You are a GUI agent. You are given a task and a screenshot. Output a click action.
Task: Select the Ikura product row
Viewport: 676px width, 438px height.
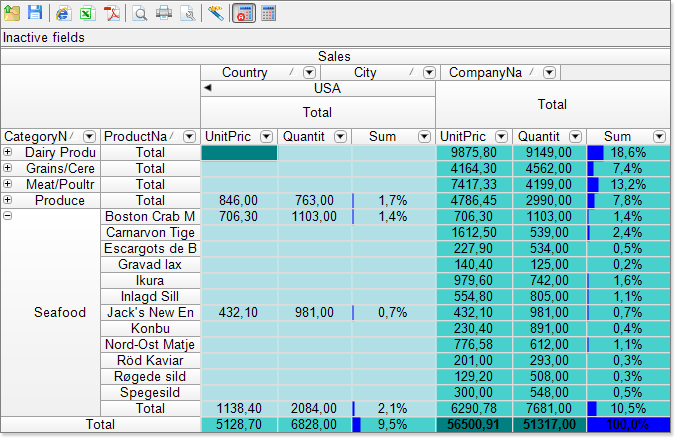pyautogui.click(x=150, y=280)
